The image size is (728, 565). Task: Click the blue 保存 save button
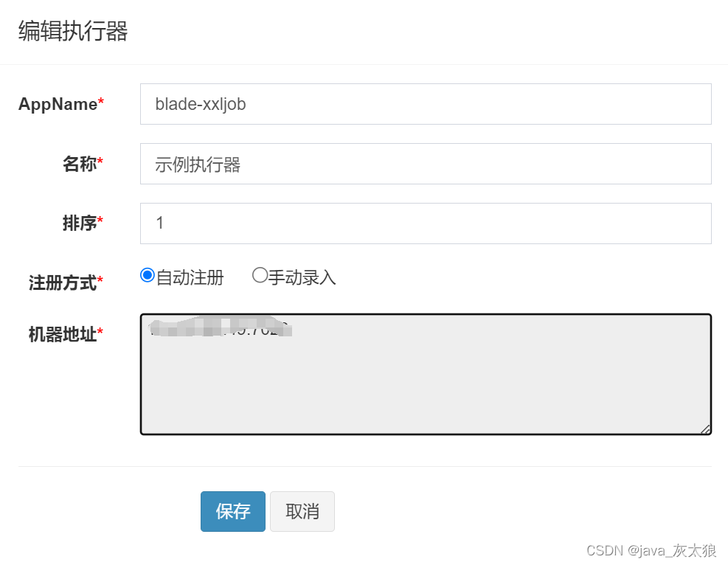[x=232, y=511]
